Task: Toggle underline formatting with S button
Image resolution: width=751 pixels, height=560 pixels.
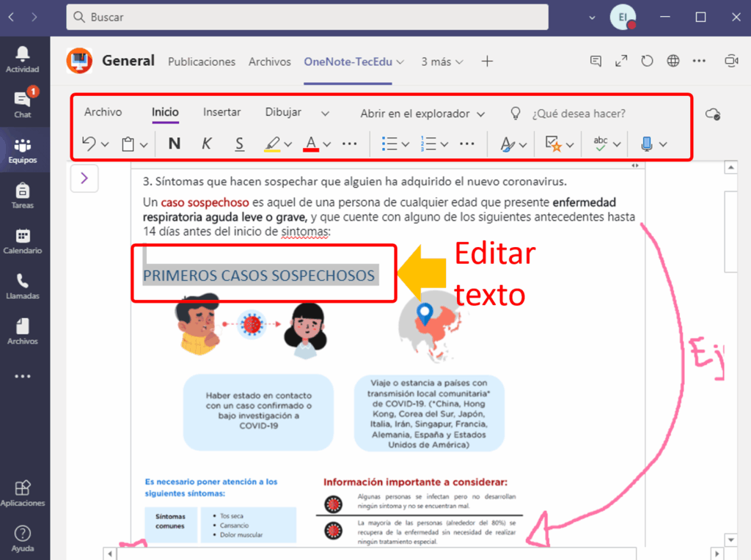Action: [x=240, y=144]
